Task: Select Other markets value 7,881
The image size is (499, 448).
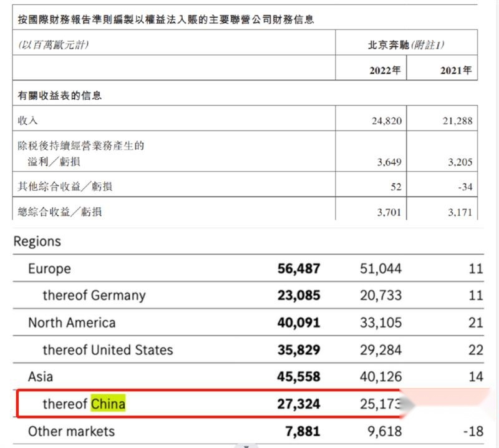Action: click(303, 431)
